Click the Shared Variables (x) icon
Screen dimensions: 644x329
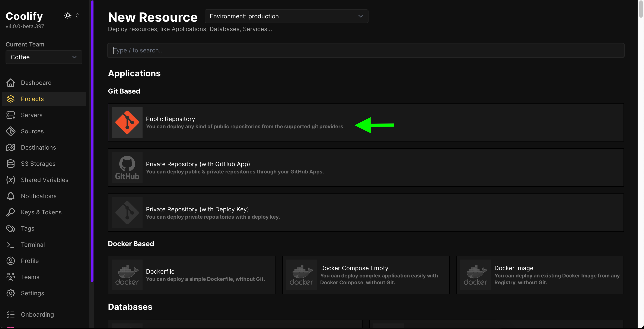(10, 180)
